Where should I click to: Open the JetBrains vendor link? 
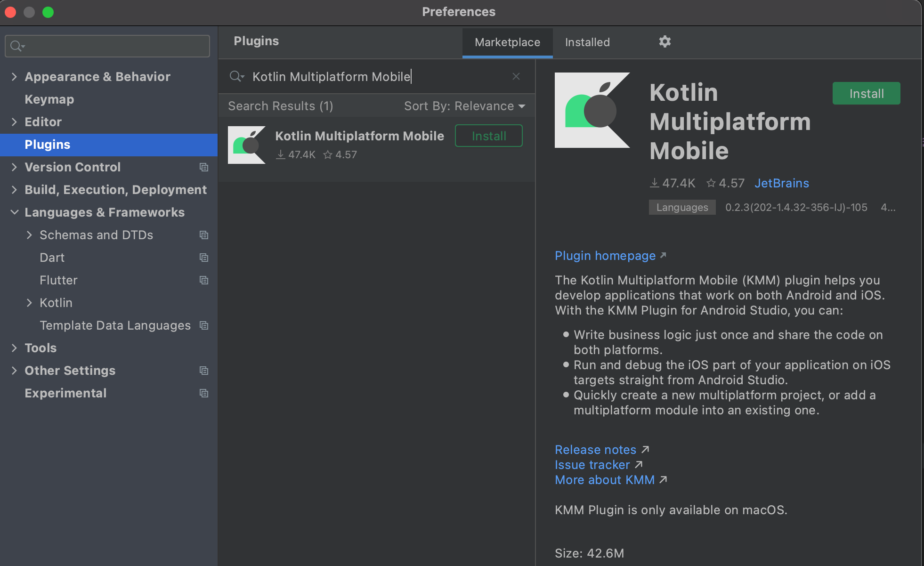(781, 183)
